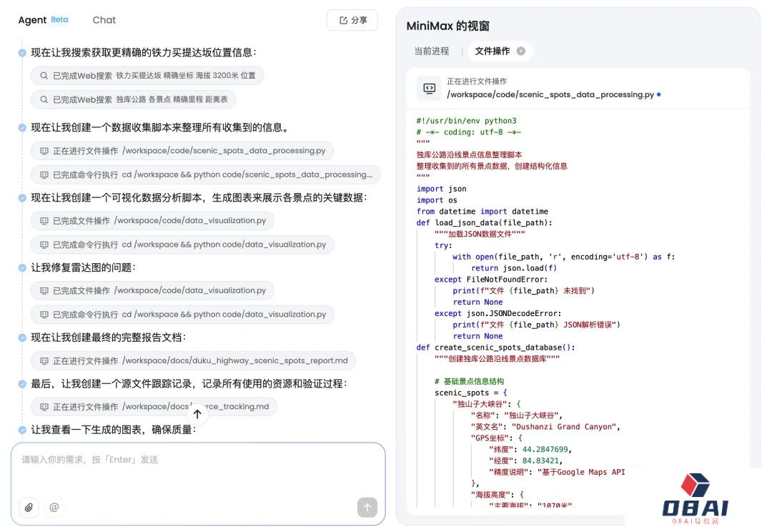Open the 当前进程 tab
Screen dimensions: 772x532
tap(431, 51)
